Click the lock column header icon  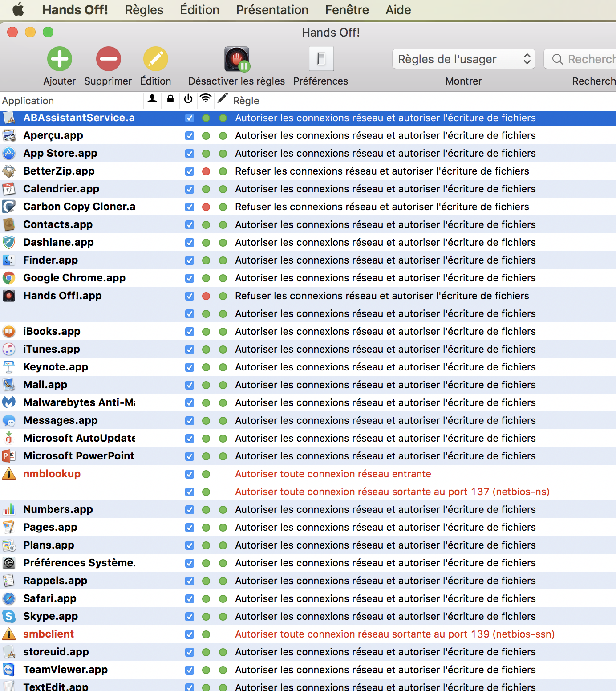(170, 99)
